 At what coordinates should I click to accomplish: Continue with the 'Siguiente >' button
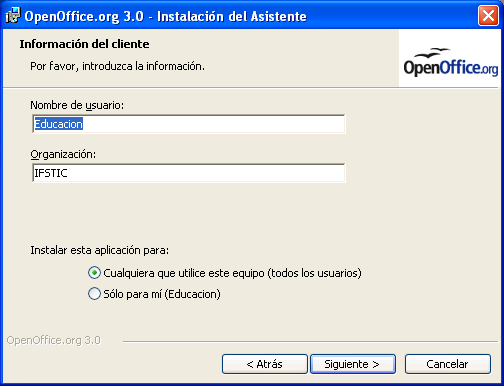pos(353,364)
